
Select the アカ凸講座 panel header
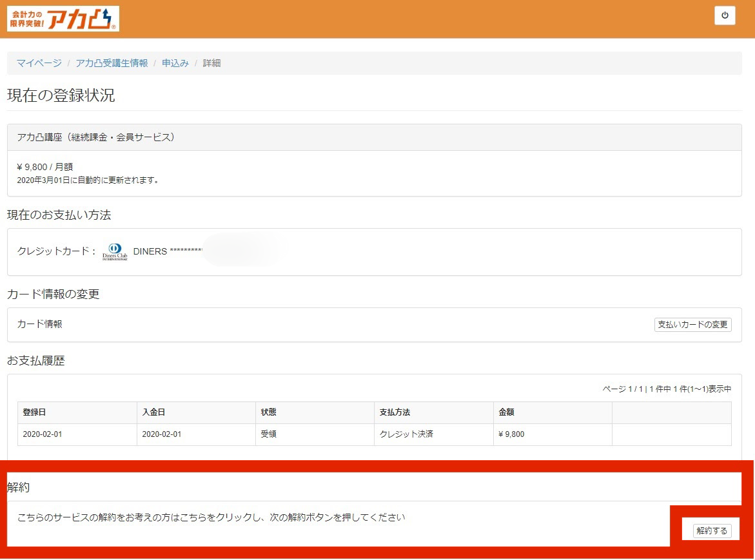point(97,137)
